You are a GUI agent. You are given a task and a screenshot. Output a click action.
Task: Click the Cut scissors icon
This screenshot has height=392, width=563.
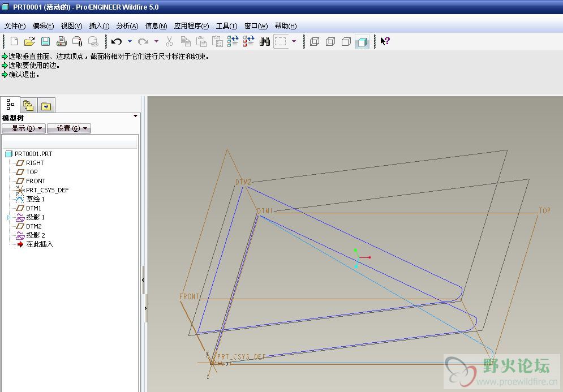click(170, 42)
